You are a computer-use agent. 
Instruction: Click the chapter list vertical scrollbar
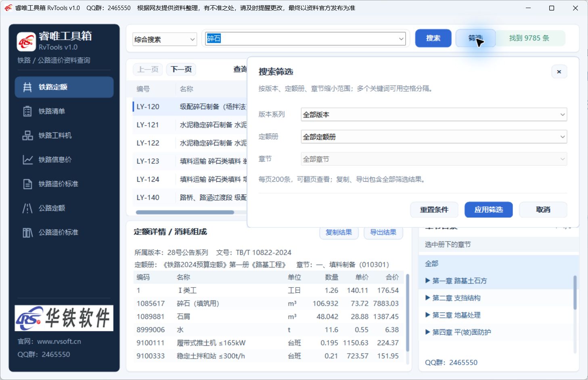pyautogui.click(x=575, y=293)
